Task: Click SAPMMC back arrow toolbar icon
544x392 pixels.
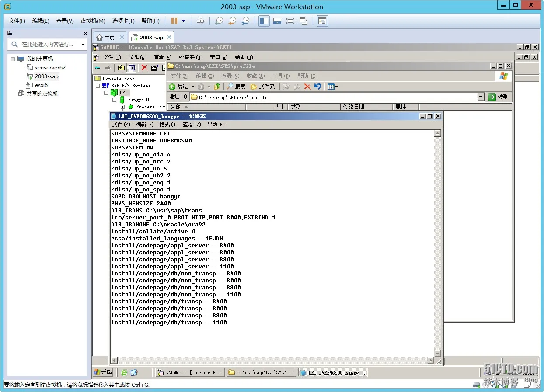Action: [x=98, y=68]
